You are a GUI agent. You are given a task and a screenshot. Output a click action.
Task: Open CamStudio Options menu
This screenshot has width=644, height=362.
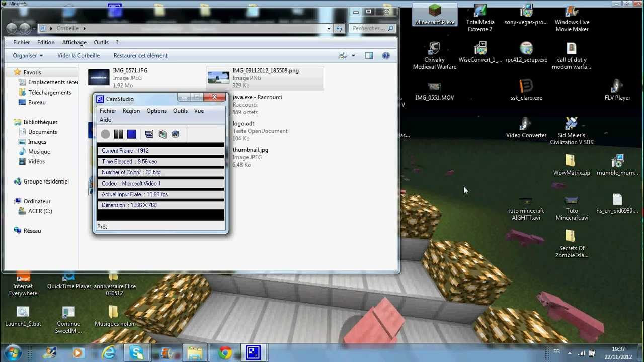click(156, 111)
